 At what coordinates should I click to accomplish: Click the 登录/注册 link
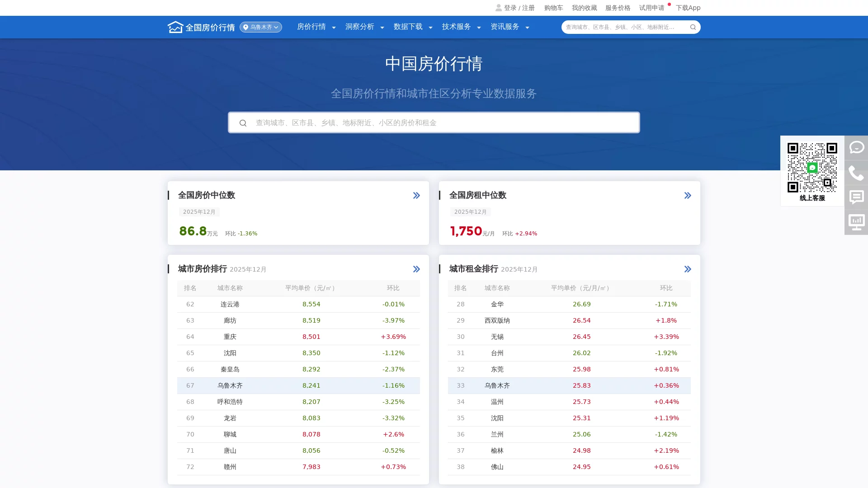coord(519,8)
